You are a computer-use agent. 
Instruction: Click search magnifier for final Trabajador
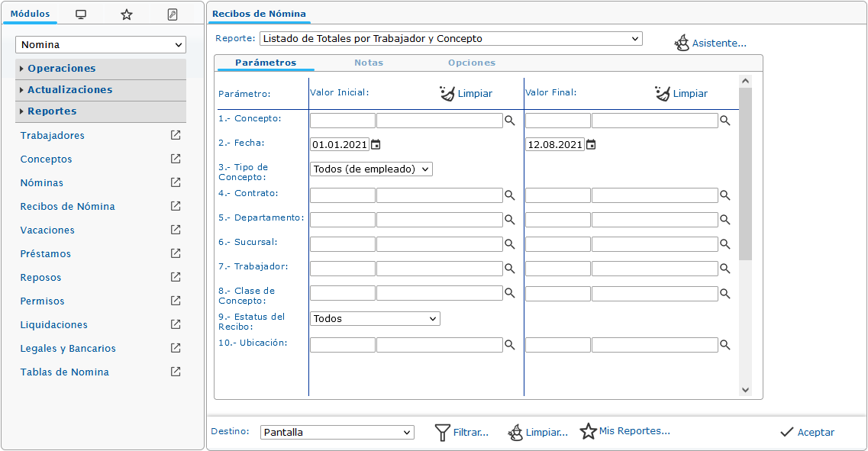pyautogui.click(x=725, y=269)
